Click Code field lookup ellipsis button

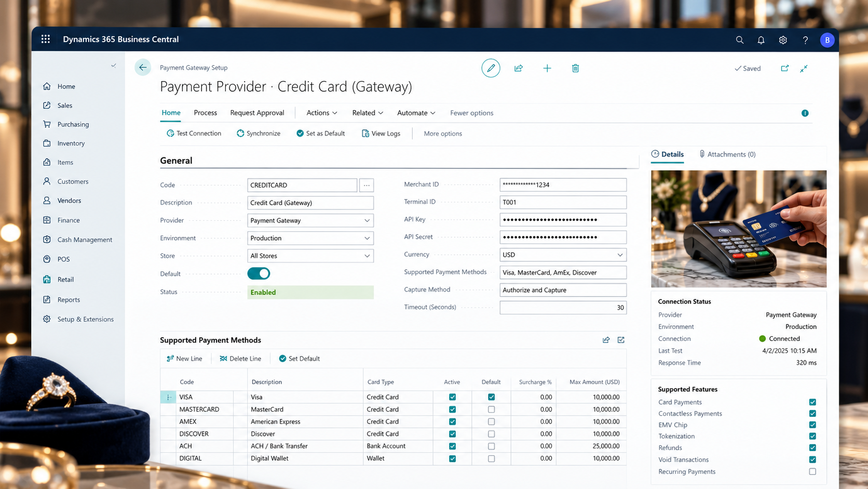click(x=367, y=185)
